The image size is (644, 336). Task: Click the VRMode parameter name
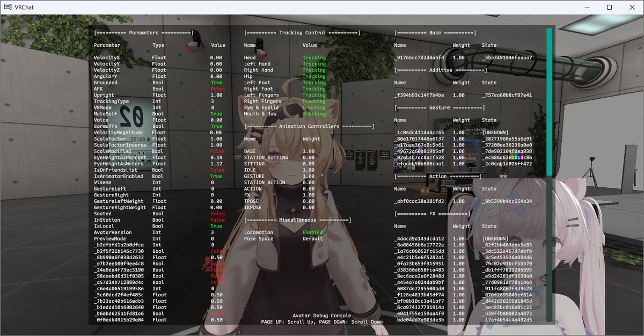[104, 108]
